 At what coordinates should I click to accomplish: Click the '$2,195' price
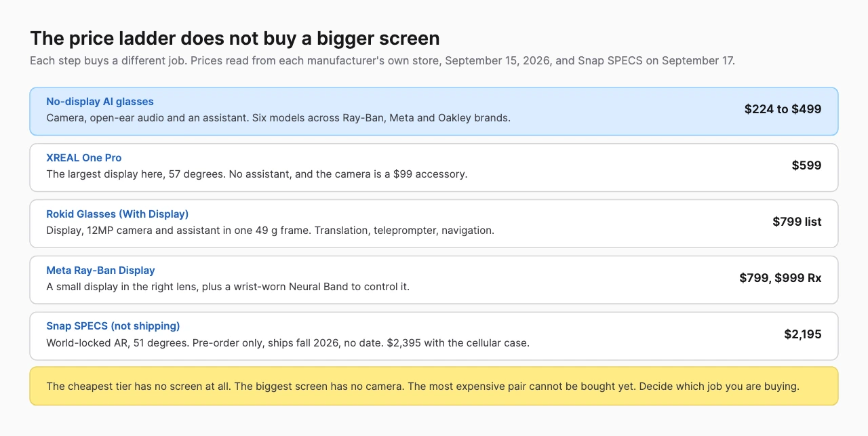tap(803, 334)
